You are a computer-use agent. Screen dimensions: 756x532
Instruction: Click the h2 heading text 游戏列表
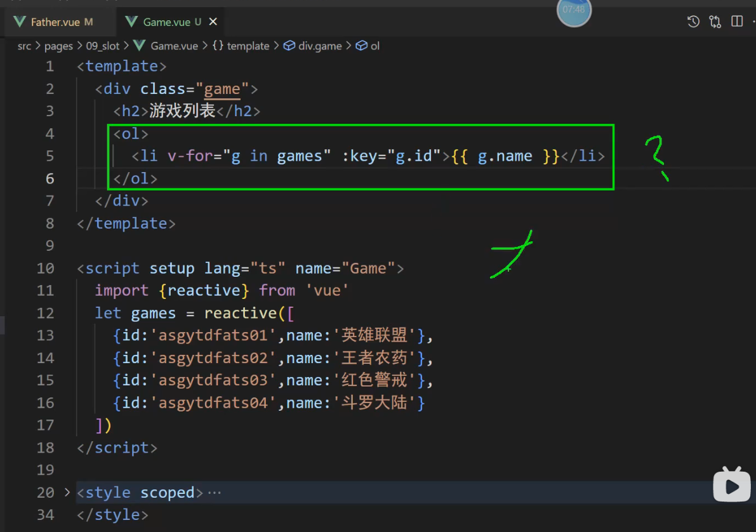pos(182,111)
